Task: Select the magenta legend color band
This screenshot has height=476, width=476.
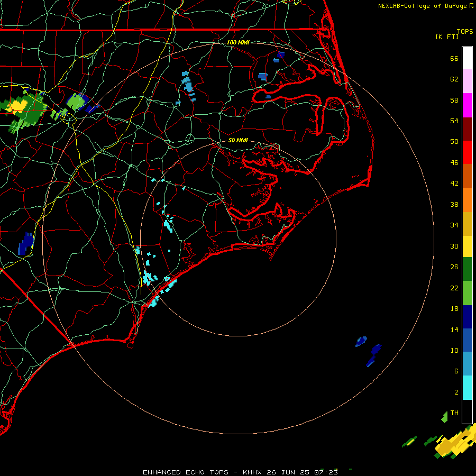Action: [x=467, y=105]
